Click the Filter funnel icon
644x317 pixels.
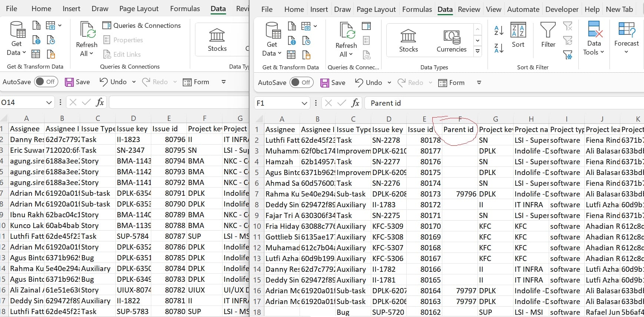click(x=548, y=30)
